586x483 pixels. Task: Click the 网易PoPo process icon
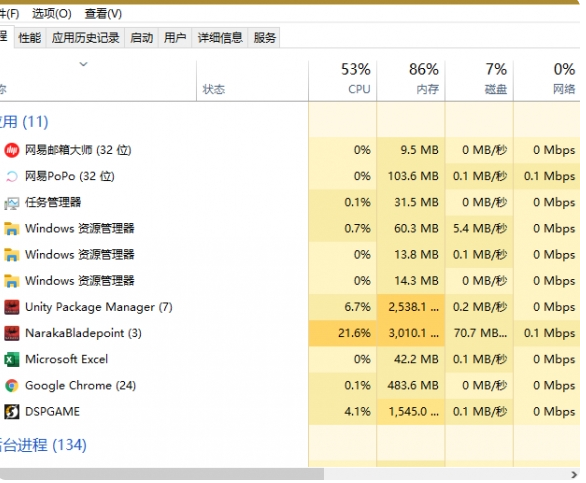[12, 176]
